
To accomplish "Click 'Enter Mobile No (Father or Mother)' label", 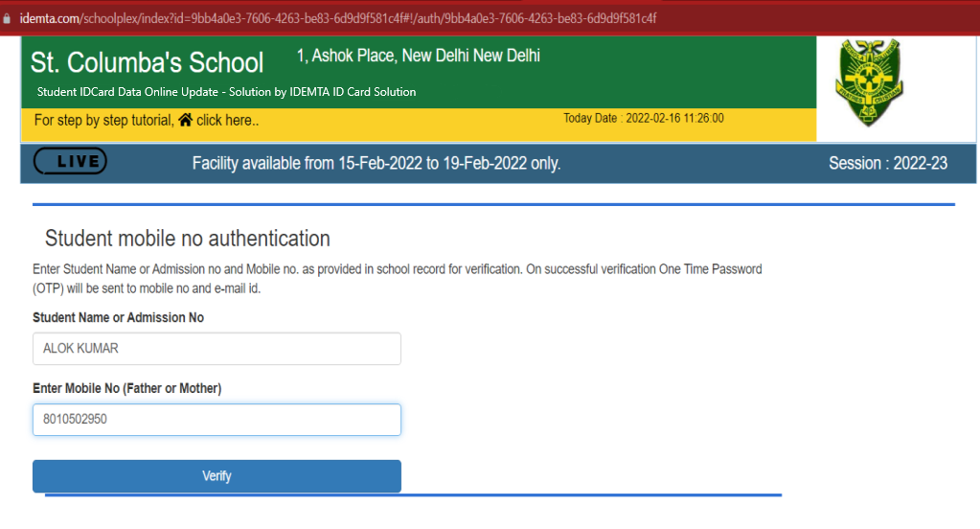I will (x=126, y=388).
